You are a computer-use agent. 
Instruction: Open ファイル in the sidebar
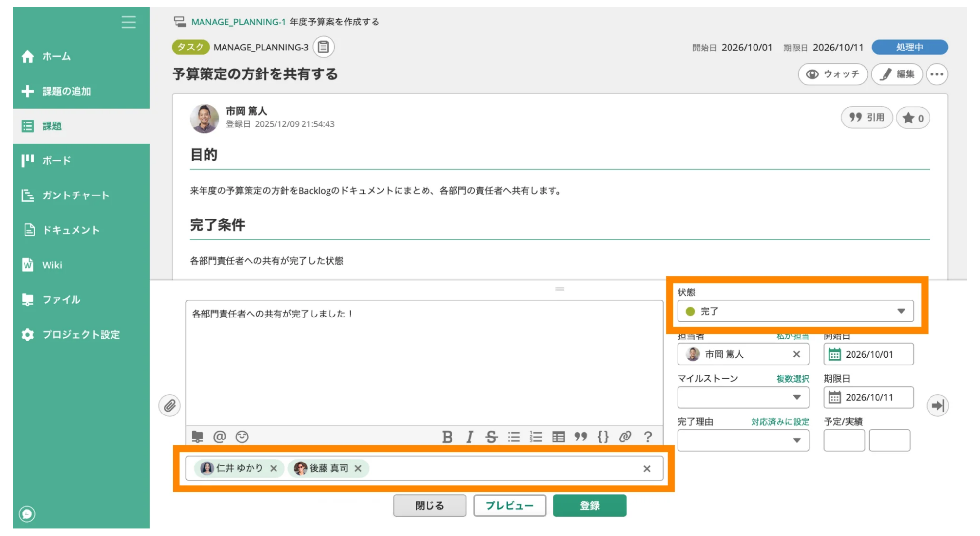81,299
